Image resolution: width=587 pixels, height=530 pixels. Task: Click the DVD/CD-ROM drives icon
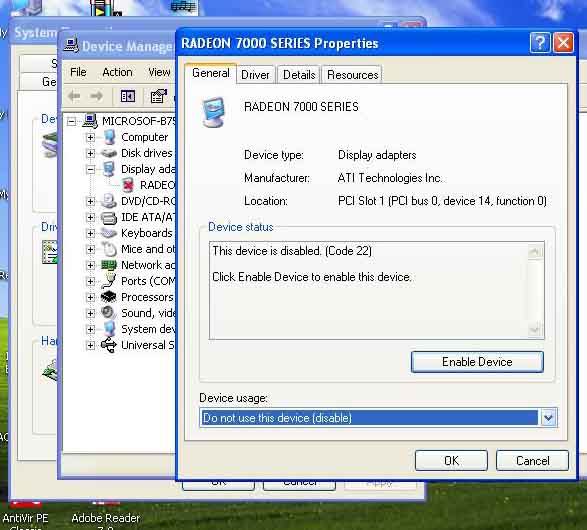pyautogui.click(x=109, y=201)
